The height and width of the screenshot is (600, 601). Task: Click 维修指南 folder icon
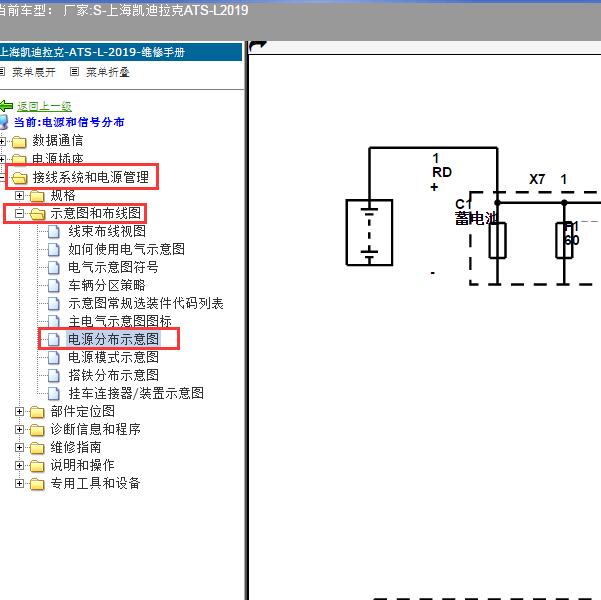37,448
